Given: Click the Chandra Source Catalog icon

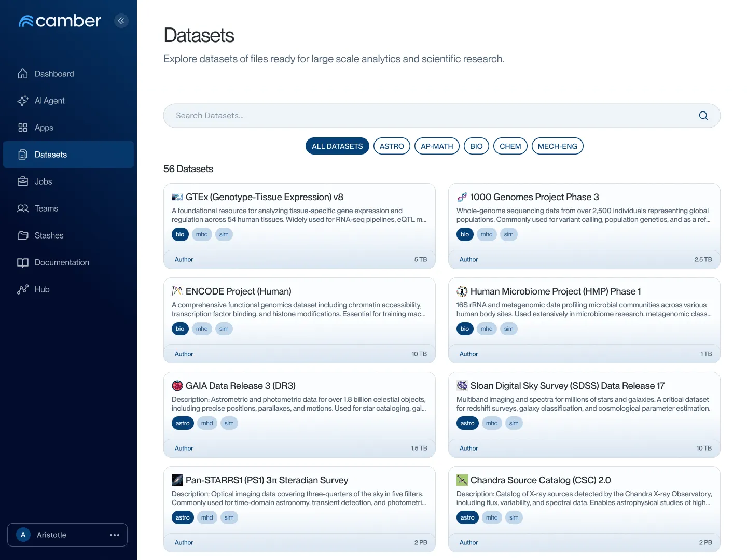Looking at the screenshot, I should point(462,480).
